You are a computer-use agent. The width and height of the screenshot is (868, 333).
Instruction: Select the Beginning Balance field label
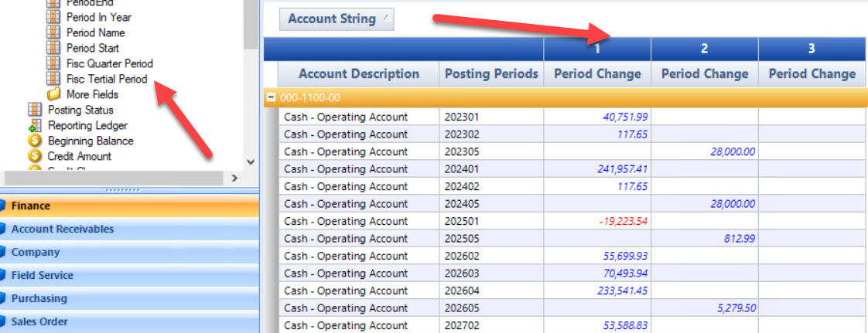(x=91, y=141)
